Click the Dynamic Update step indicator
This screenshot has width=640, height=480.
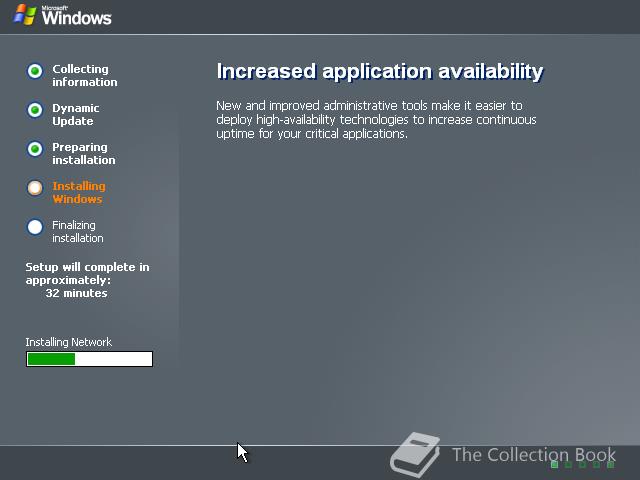point(35,110)
